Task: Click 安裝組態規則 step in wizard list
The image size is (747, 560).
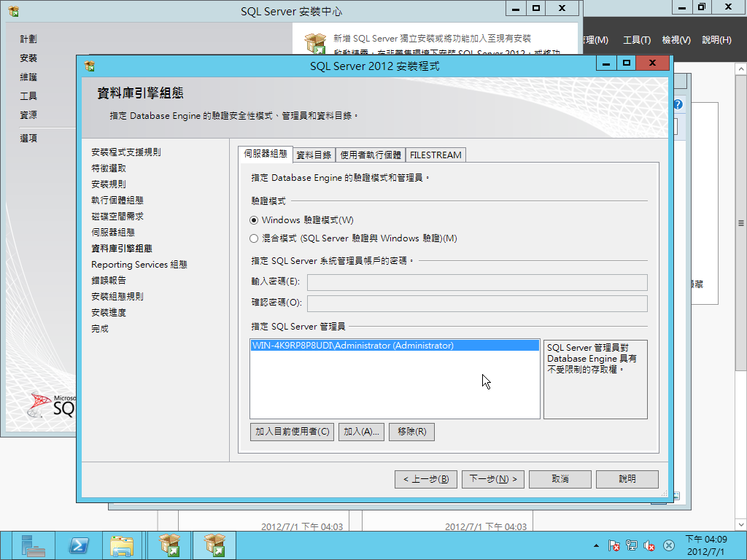Action: 117,296
